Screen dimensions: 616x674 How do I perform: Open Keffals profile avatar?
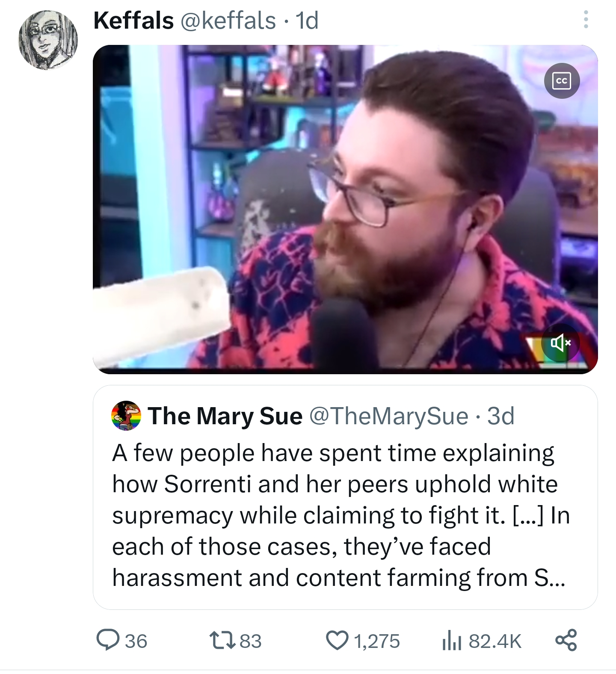click(48, 40)
